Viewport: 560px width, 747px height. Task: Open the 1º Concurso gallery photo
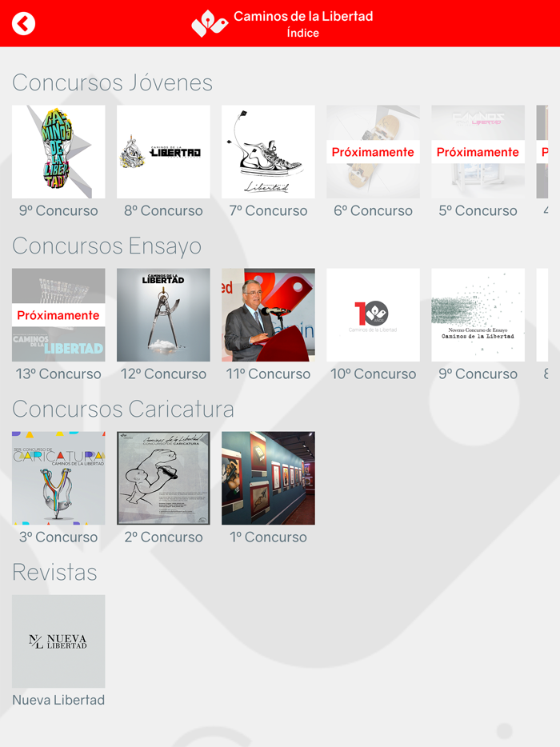click(268, 477)
